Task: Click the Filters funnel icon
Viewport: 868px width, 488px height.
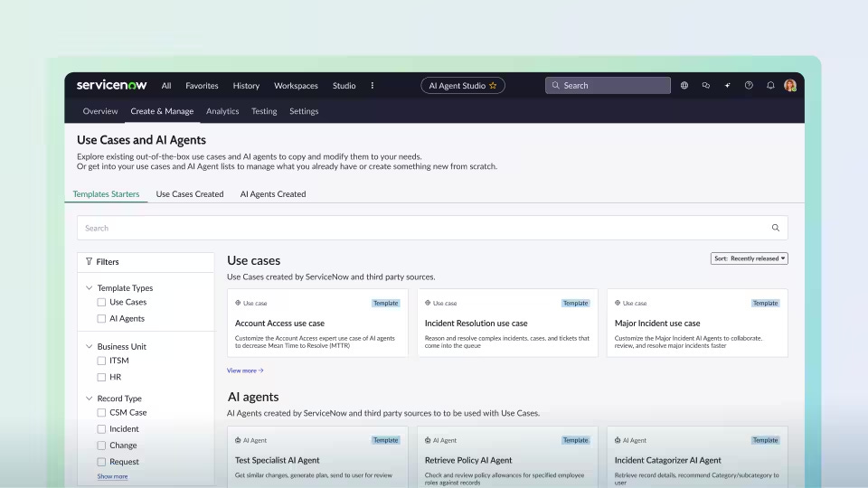Action: (x=89, y=261)
